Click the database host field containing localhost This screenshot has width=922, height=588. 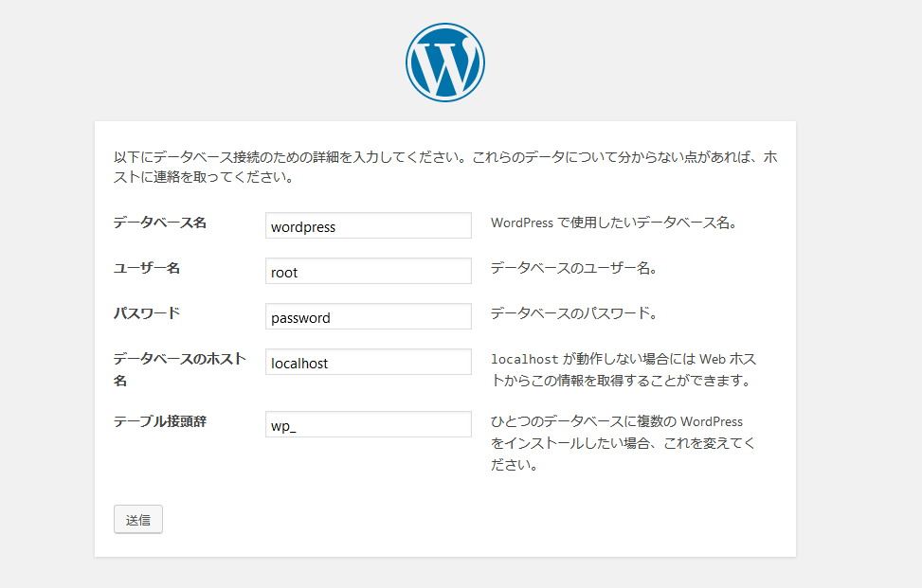point(368,362)
